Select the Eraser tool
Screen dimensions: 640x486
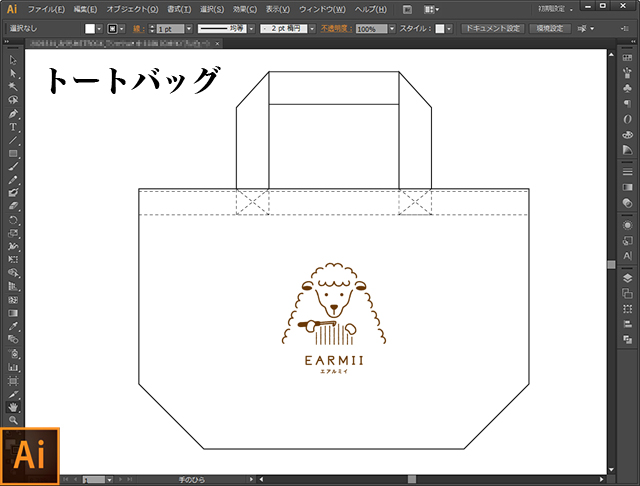tap(13, 206)
